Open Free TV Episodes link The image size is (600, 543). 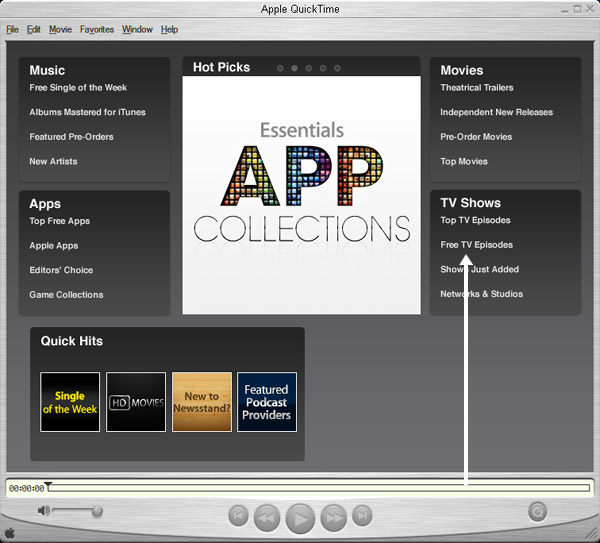[x=477, y=245]
